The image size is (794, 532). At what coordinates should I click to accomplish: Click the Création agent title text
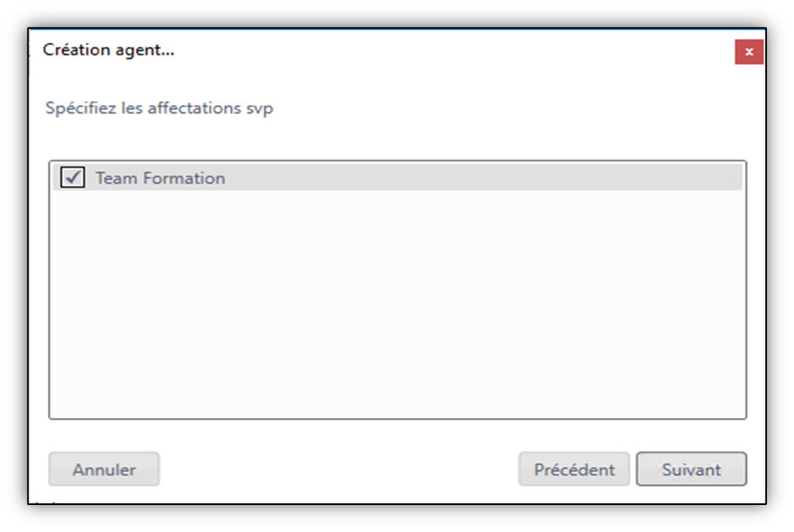click(x=109, y=50)
